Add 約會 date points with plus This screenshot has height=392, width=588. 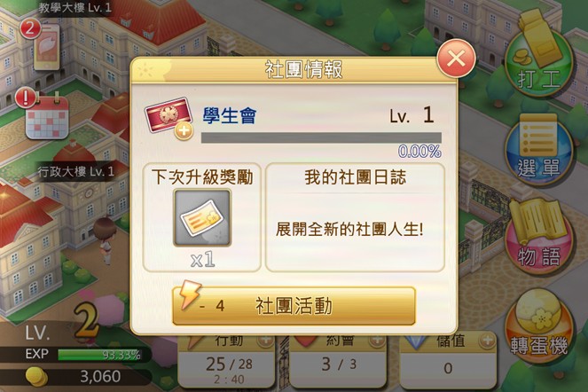click(377, 341)
